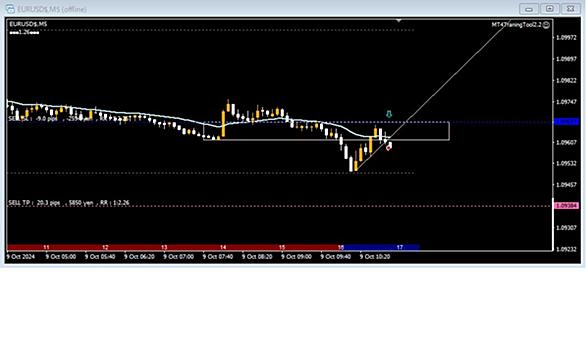Click the 9 Oct 07:40 time label
586x362 pixels.
point(218,257)
